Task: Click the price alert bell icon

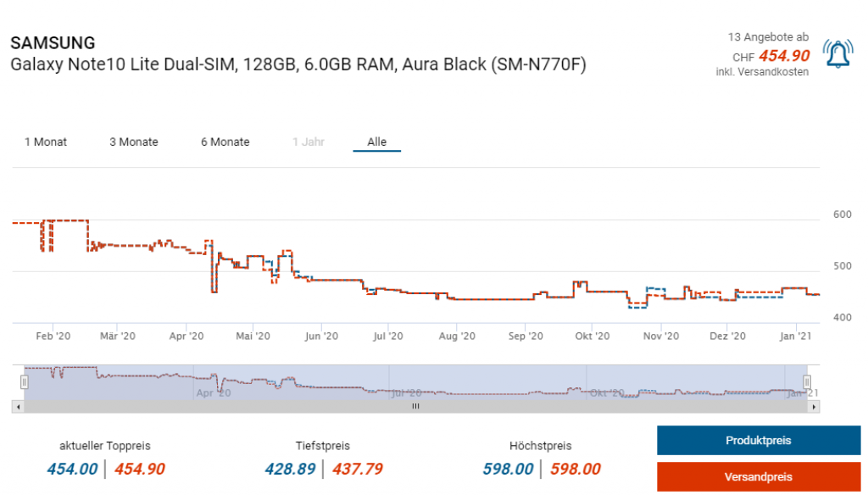Action: click(837, 54)
